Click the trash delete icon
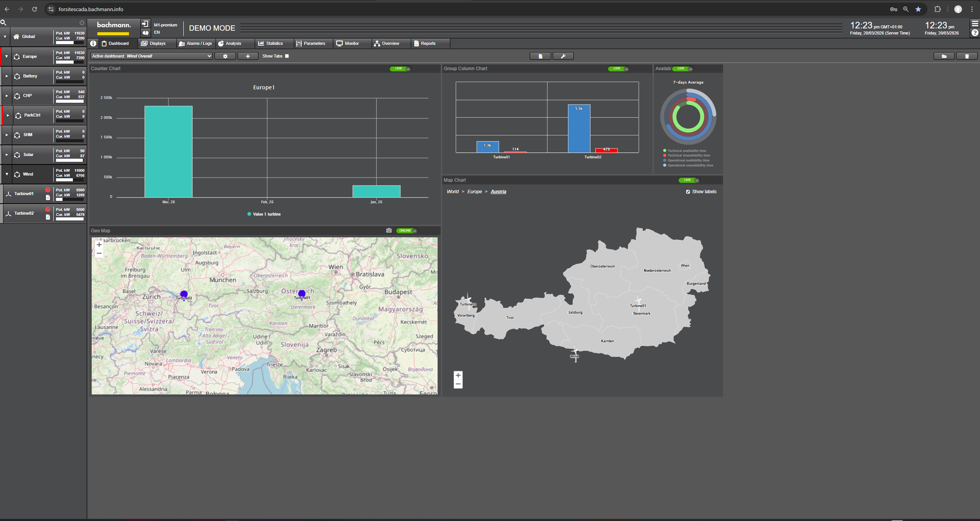980x521 pixels. click(967, 56)
